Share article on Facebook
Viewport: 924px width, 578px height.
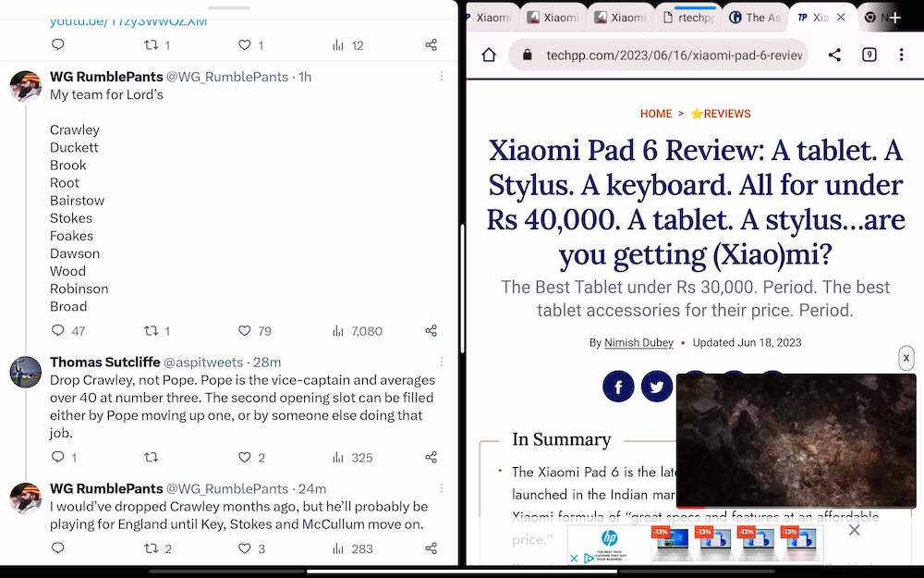click(618, 386)
